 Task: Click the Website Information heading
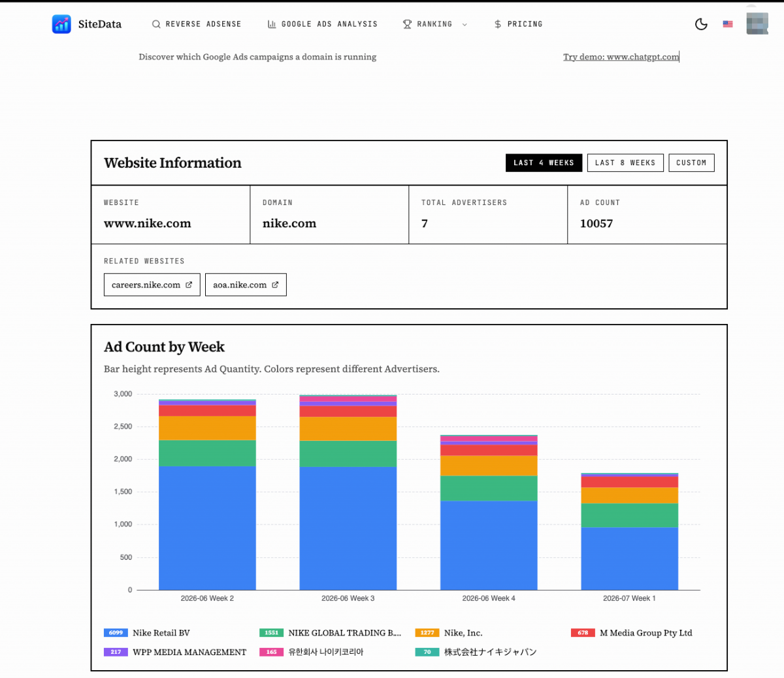coord(172,163)
